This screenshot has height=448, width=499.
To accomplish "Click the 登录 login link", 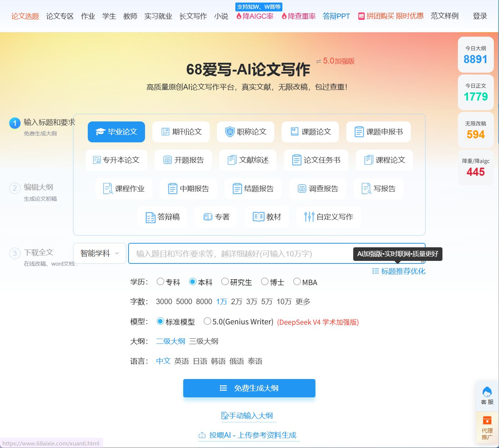I will (480, 16).
